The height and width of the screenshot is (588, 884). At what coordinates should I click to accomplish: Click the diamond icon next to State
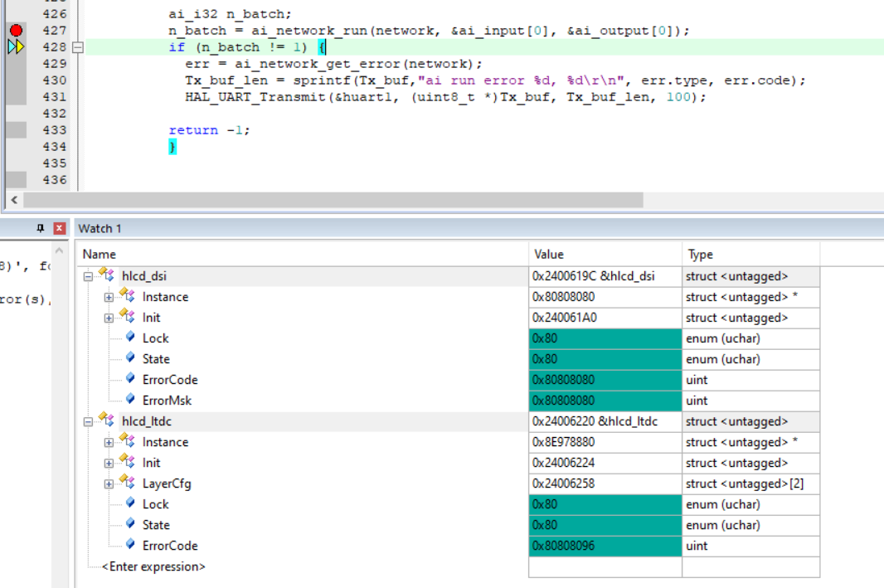[x=131, y=358]
